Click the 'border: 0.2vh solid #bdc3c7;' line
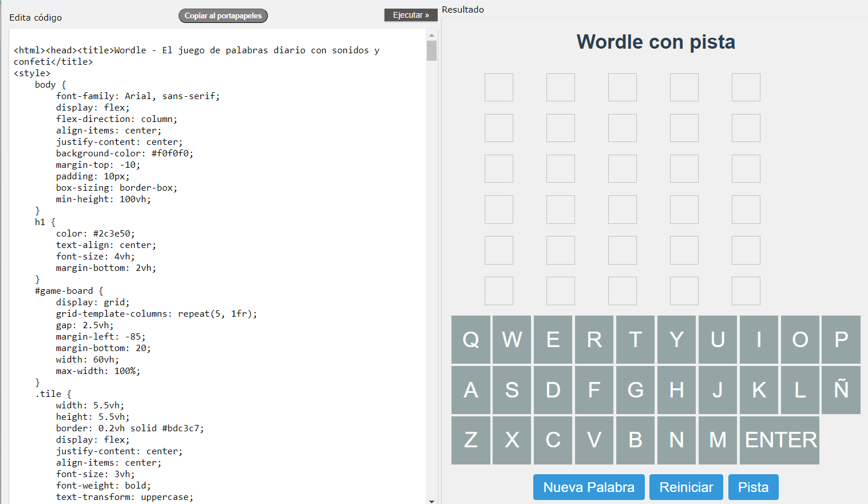868x504 pixels. (130, 428)
